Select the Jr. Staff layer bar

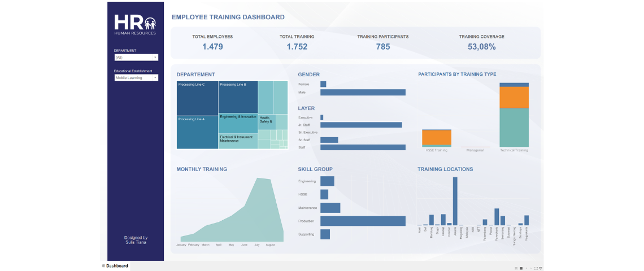click(x=361, y=125)
